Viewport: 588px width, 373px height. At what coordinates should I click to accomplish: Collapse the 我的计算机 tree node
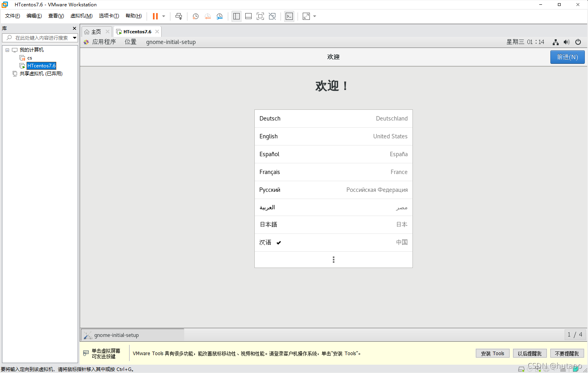(x=7, y=50)
